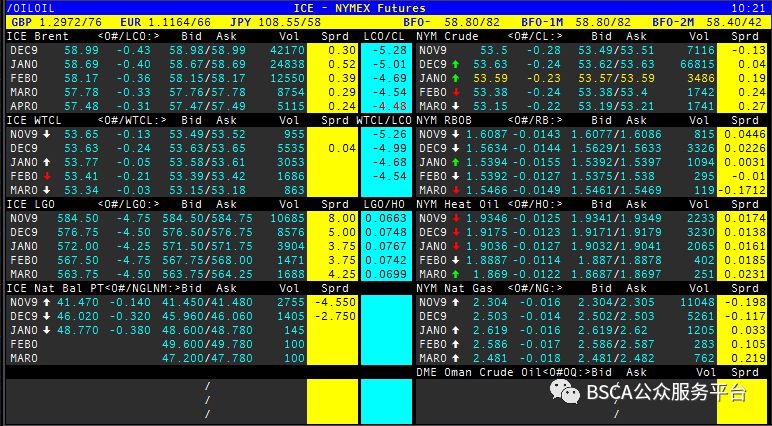Click the /OILOIL page code in title bar

[x=31, y=8]
